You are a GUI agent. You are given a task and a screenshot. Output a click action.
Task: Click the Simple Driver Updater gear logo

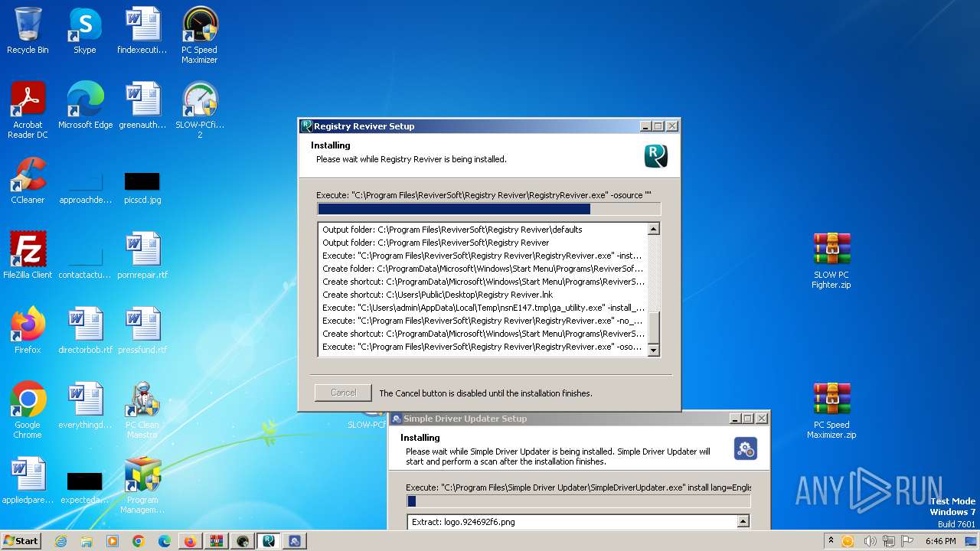coord(746,448)
